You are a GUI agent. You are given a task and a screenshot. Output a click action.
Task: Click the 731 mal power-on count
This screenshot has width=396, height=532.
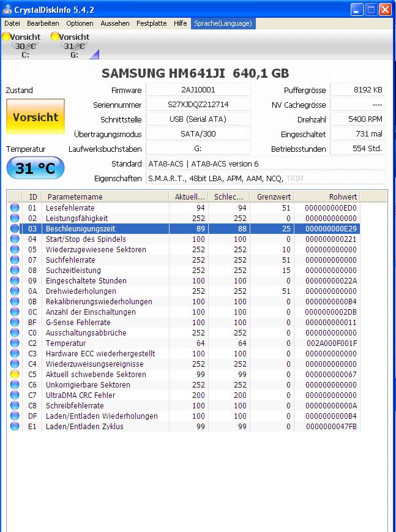pyautogui.click(x=357, y=133)
